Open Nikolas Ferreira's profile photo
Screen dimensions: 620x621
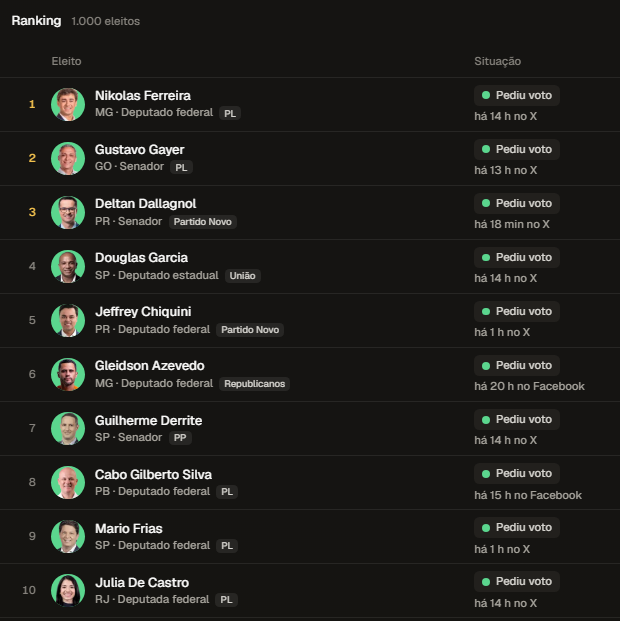[68, 105]
